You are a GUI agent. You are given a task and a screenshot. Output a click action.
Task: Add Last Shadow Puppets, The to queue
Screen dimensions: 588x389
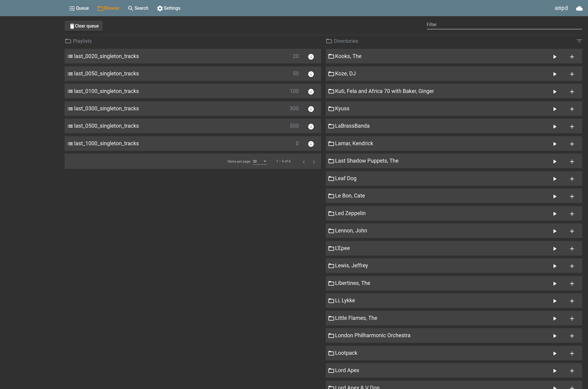(x=572, y=161)
